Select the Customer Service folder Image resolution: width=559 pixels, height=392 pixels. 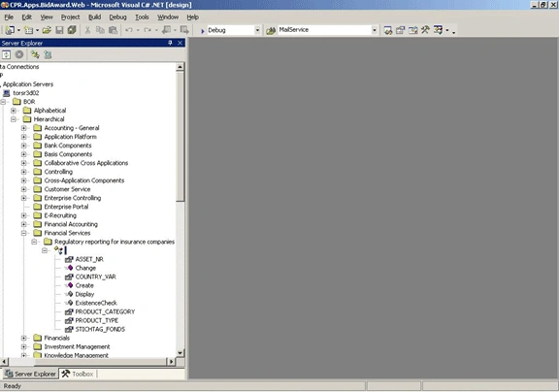tap(67, 189)
